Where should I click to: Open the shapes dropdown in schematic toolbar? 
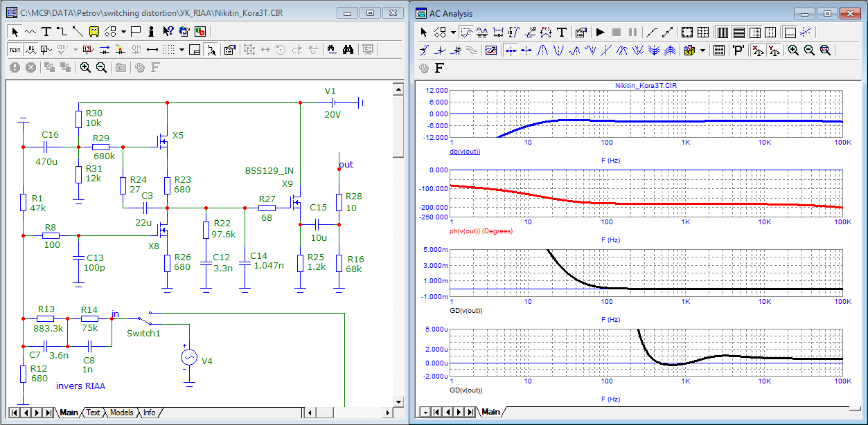point(123,31)
